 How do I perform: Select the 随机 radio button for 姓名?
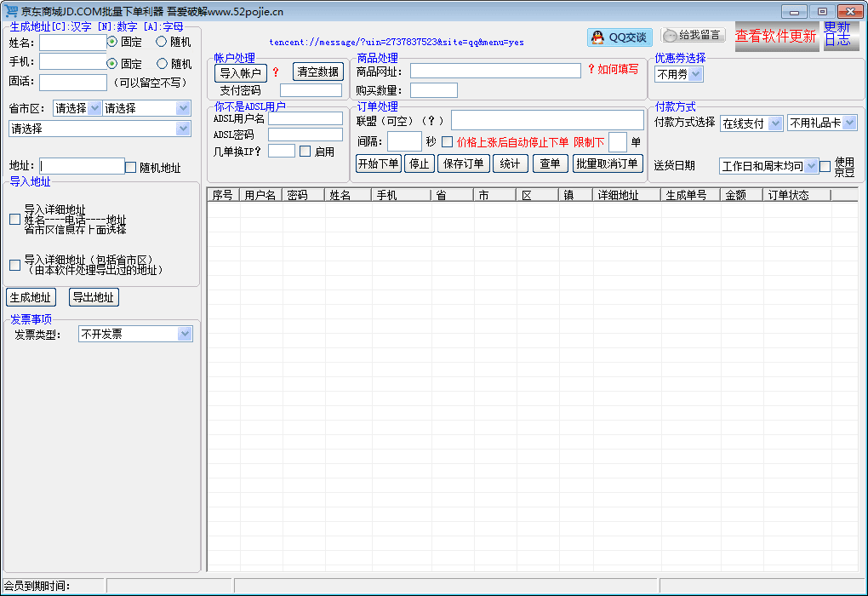pyautogui.click(x=161, y=41)
